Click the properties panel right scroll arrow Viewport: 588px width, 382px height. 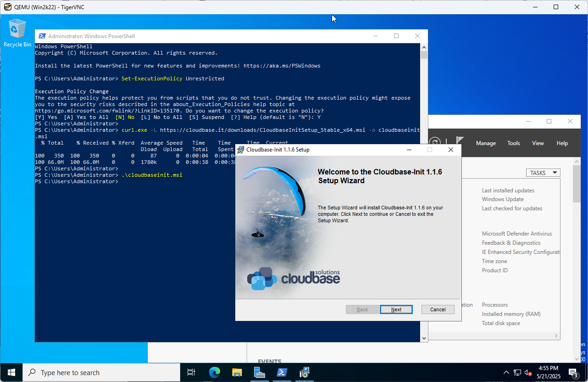pos(556,336)
